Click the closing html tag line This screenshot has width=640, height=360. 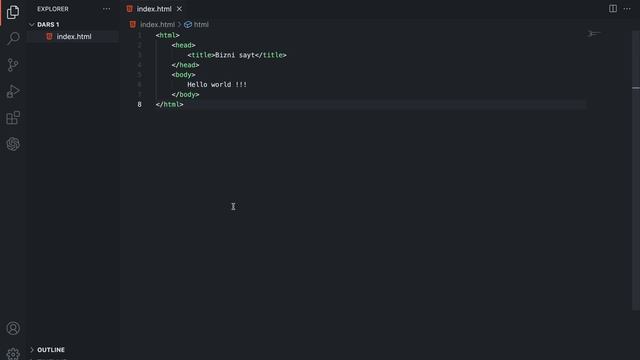tap(169, 104)
